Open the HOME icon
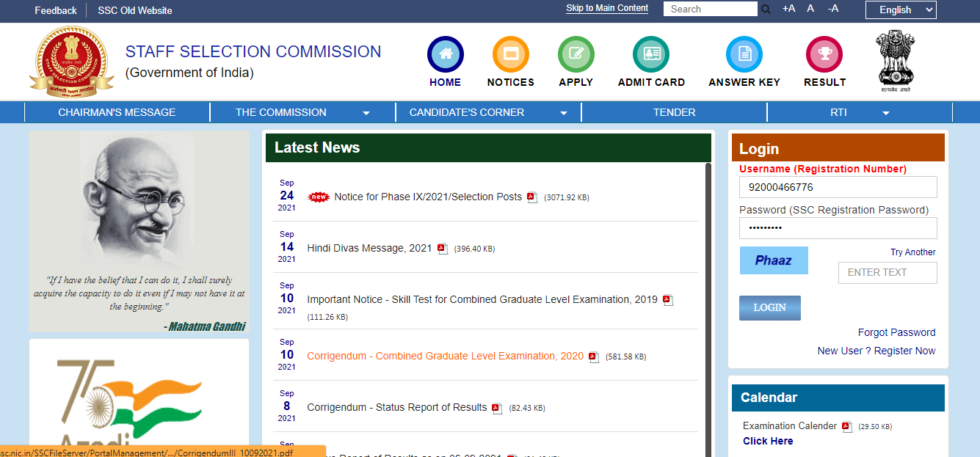The width and height of the screenshot is (980, 457). (446, 54)
